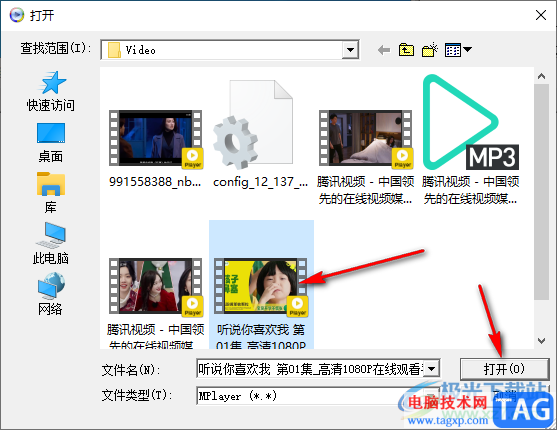Click the vertical scrollbar thumb of file list
Screen dimensions: 557x430
point(541,192)
